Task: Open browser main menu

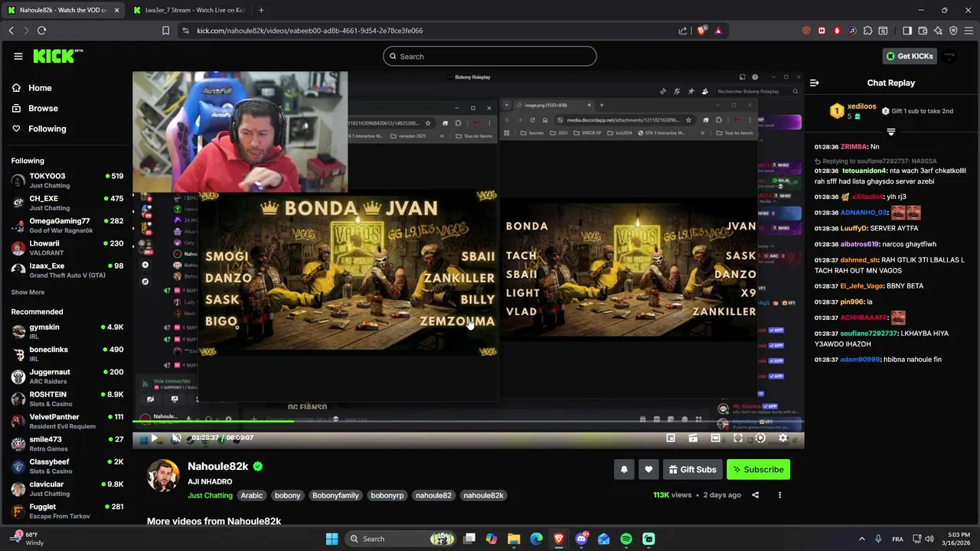Action: (969, 31)
